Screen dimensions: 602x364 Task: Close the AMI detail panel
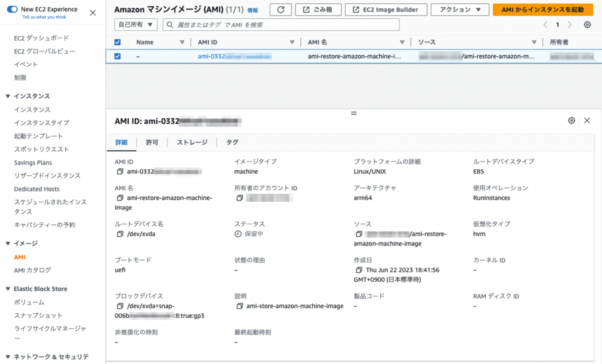[x=587, y=120]
